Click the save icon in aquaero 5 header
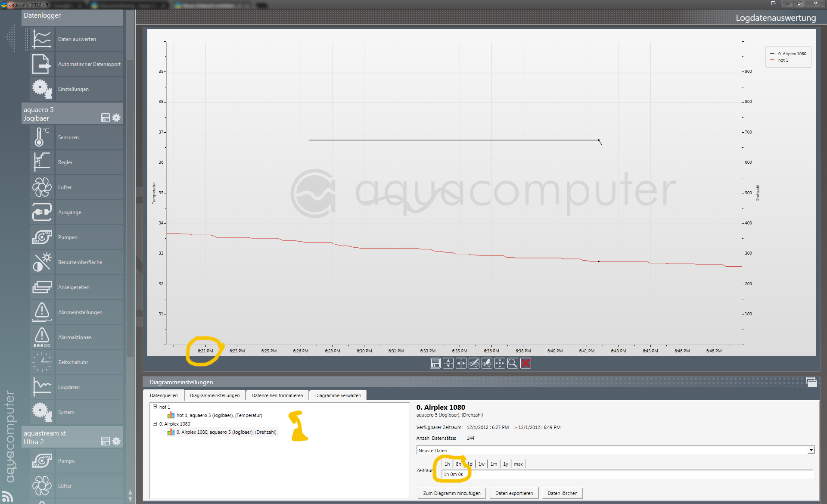Screen dimensions: 827x504 [x=106, y=118]
